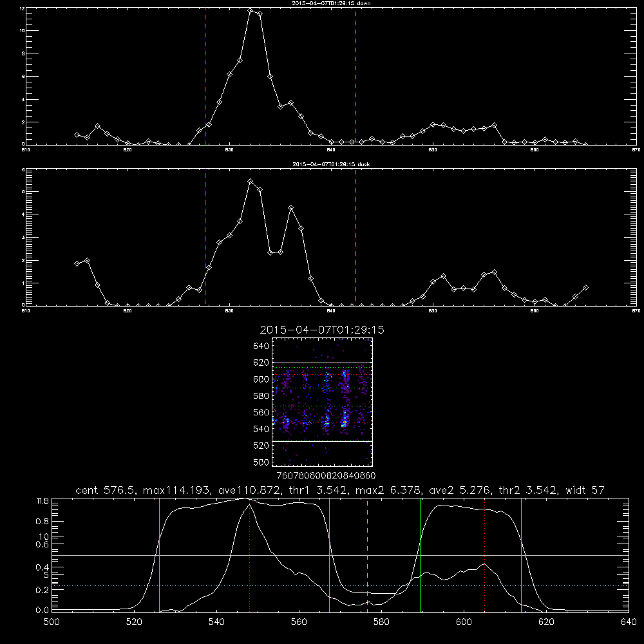Click the '640' x-axis label of bottom plot
644x644 pixels.
pos(629,622)
